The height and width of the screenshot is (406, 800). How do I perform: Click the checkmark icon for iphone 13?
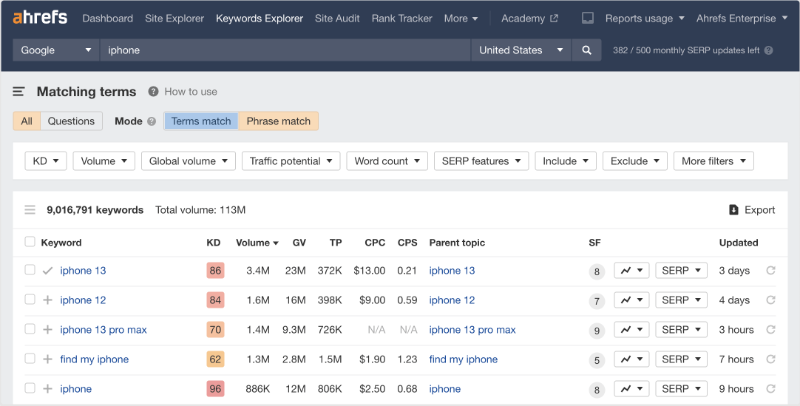[x=47, y=271]
